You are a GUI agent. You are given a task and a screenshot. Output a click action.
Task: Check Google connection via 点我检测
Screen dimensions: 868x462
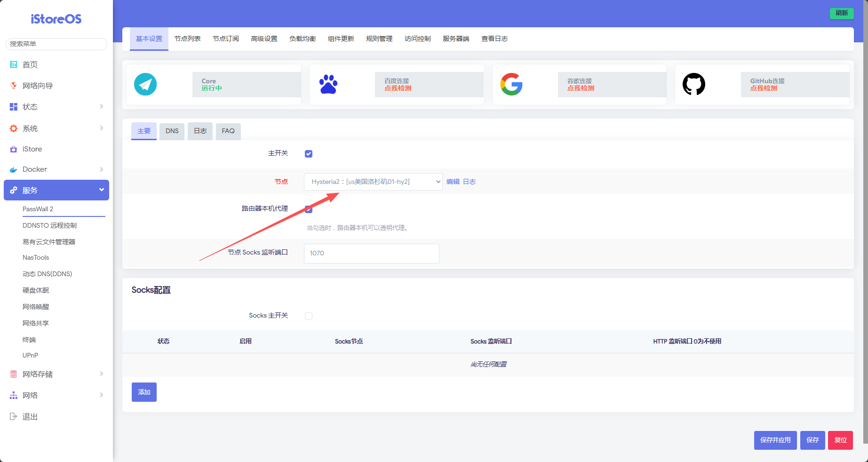581,88
